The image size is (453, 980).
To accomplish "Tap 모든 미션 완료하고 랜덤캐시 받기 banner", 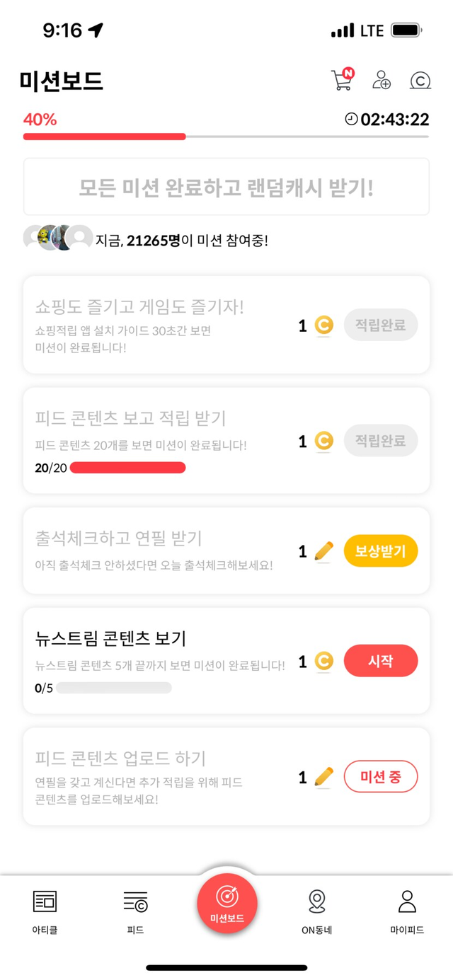I will (x=226, y=187).
